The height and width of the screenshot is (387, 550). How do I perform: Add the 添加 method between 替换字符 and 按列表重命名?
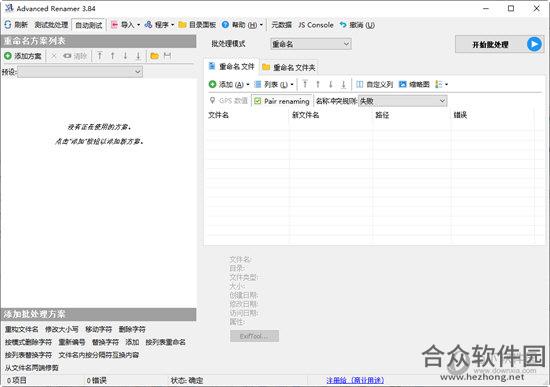point(132,342)
